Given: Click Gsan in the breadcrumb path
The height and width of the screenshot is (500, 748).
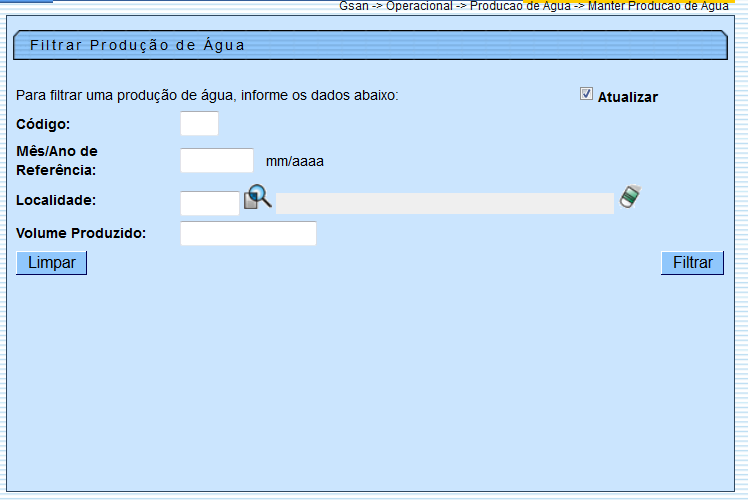Looking at the screenshot, I should pyautogui.click(x=353, y=6).
